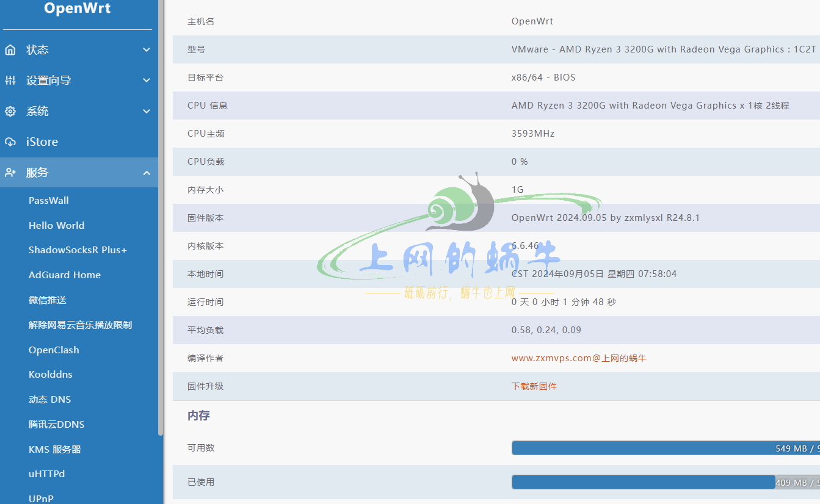The width and height of the screenshot is (820, 504).
Task: Click the sidebar vertical scrollbar
Action: pos(161,217)
